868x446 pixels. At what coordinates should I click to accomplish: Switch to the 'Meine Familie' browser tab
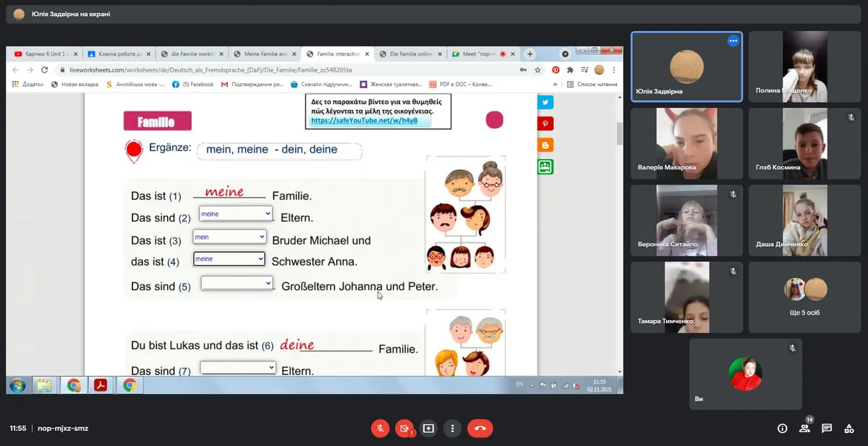pos(263,54)
